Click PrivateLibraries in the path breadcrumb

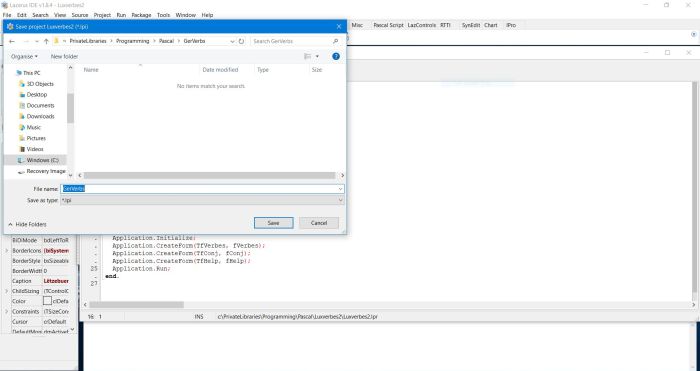[88, 41]
